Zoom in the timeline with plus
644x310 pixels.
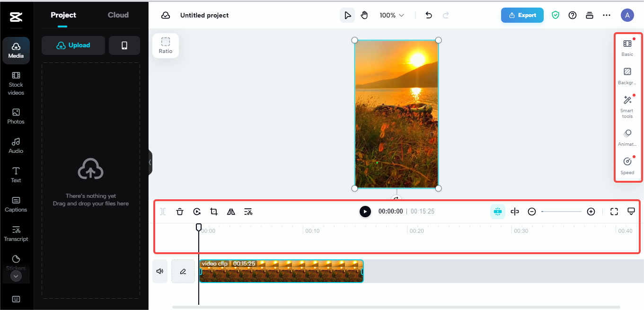591,212
